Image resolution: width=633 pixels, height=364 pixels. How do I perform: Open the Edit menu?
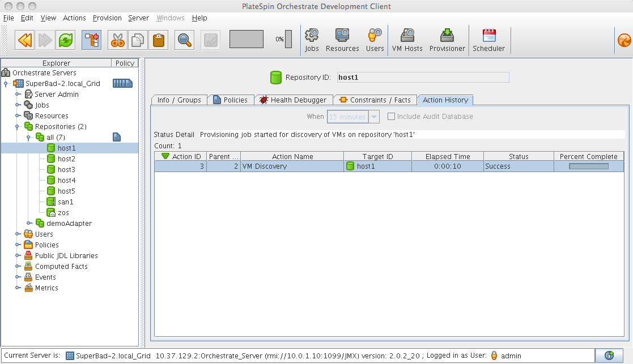27,18
